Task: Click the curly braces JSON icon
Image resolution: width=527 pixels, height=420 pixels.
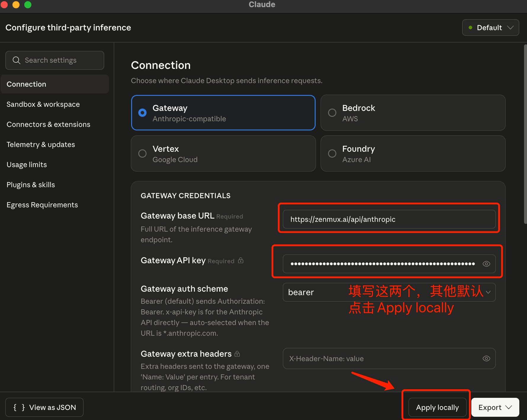Action: [x=19, y=407]
